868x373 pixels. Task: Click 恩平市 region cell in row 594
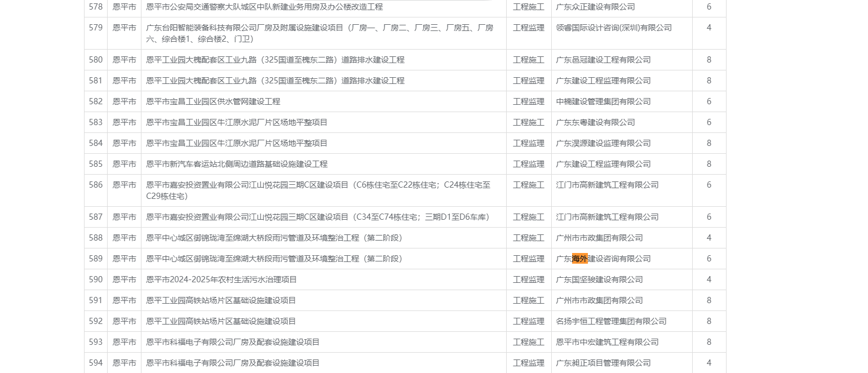click(x=124, y=363)
